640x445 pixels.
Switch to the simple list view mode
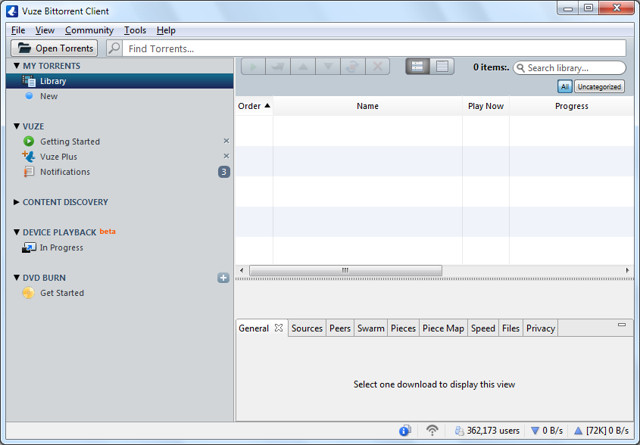(x=418, y=67)
